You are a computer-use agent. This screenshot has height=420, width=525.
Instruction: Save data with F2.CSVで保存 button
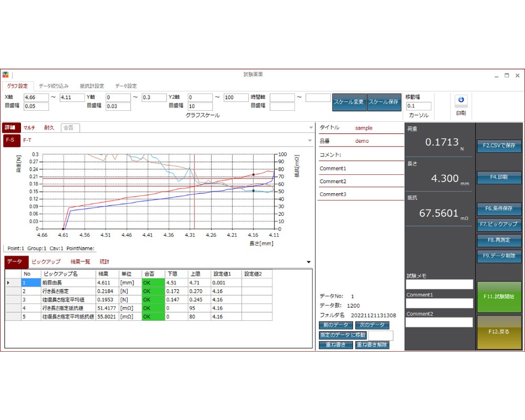[x=499, y=146]
